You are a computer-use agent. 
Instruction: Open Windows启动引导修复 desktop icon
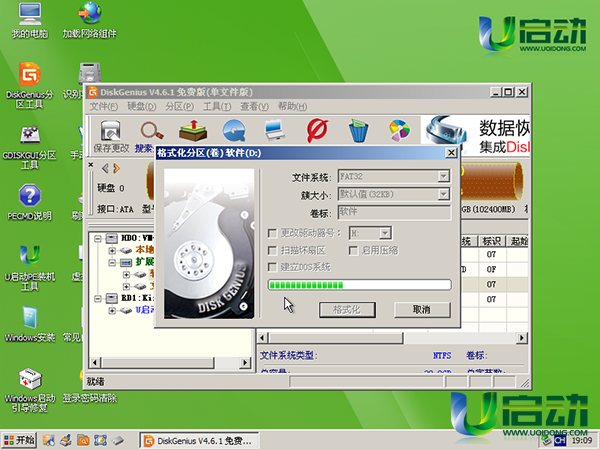pos(29,390)
